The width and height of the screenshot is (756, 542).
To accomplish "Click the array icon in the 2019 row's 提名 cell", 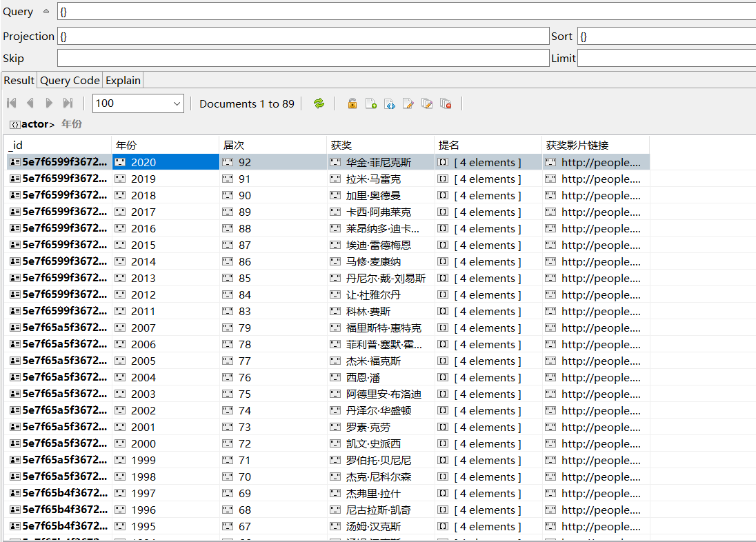I will pos(443,179).
